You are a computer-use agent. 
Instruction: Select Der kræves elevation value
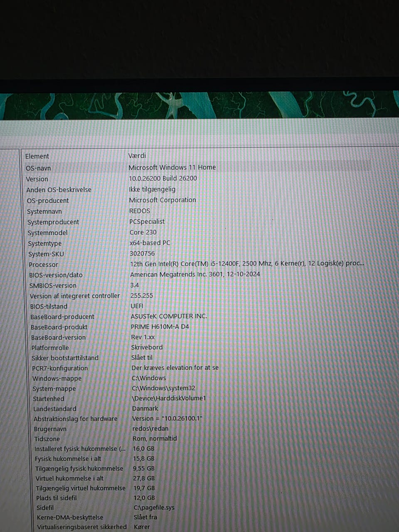click(x=175, y=368)
